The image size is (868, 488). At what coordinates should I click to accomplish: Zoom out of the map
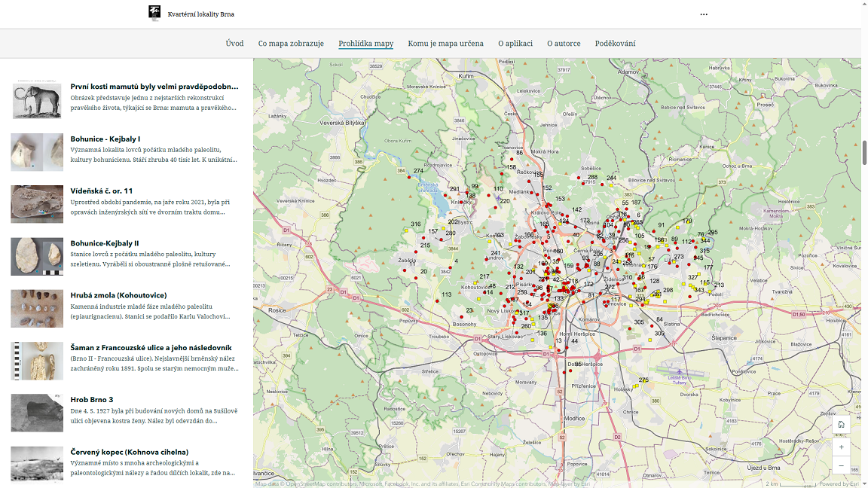[x=841, y=465]
